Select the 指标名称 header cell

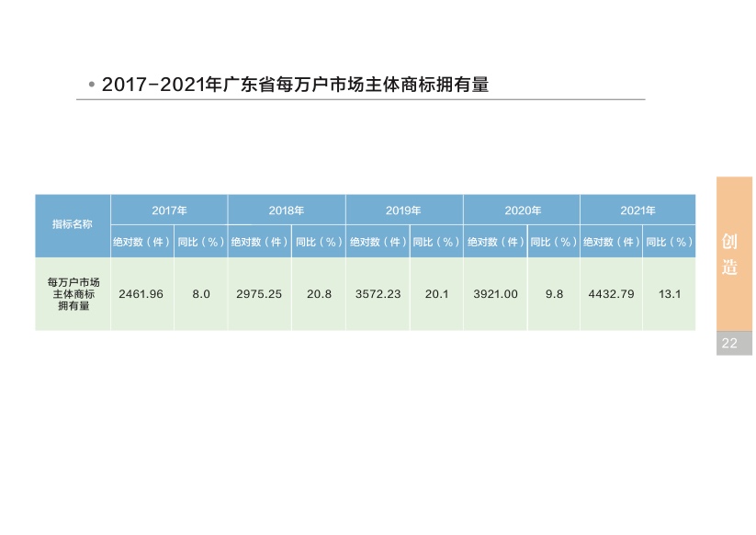(x=73, y=225)
